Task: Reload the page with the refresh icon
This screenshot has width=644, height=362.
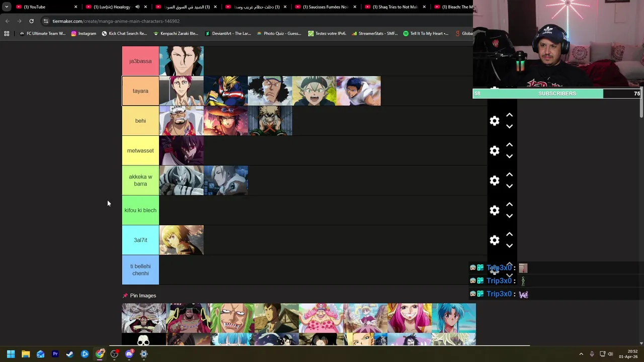Action: click(x=31, y=21)
